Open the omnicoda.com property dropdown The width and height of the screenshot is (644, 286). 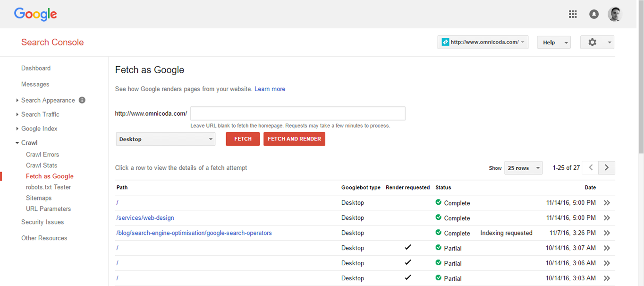(483, 42)
